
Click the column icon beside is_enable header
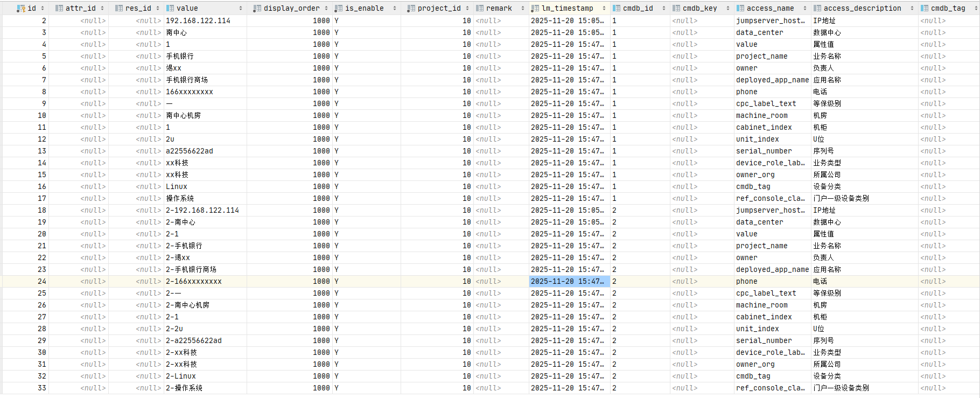339,8
